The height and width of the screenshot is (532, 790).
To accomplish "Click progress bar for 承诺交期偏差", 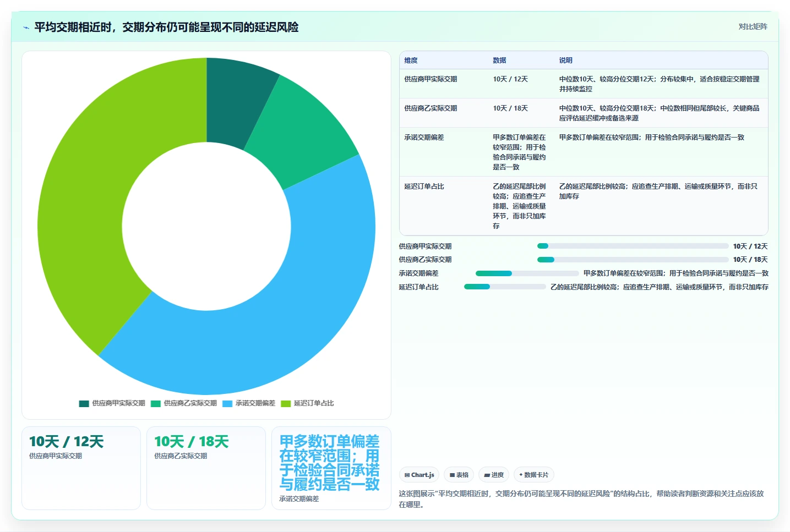I will 527,273.
